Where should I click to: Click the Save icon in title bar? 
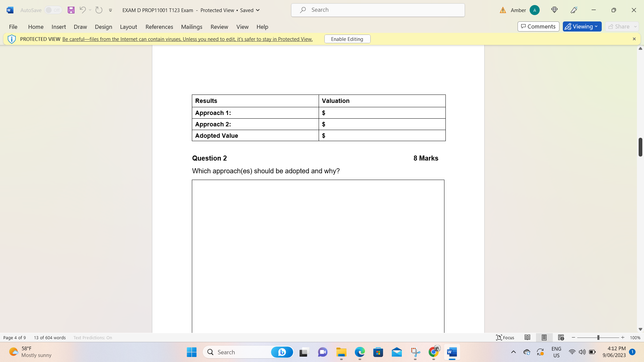coord(71,10)
